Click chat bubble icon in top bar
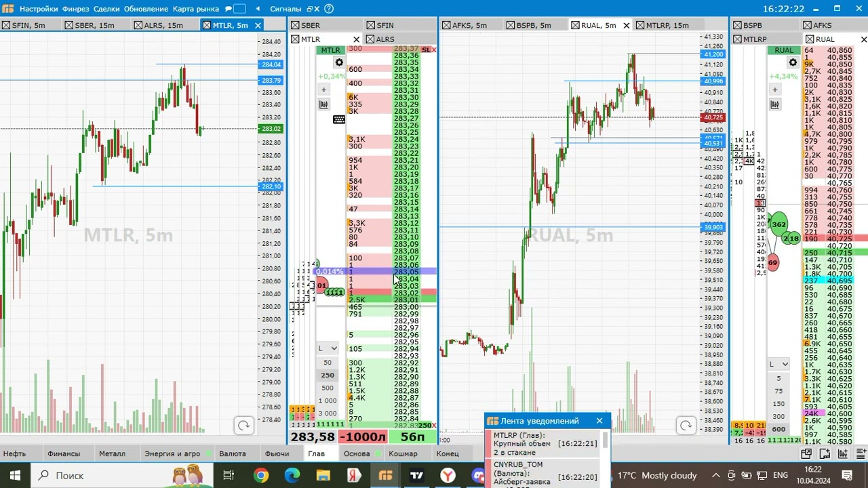This screenshot has height=488, width=868. click(x=229, y=9)
